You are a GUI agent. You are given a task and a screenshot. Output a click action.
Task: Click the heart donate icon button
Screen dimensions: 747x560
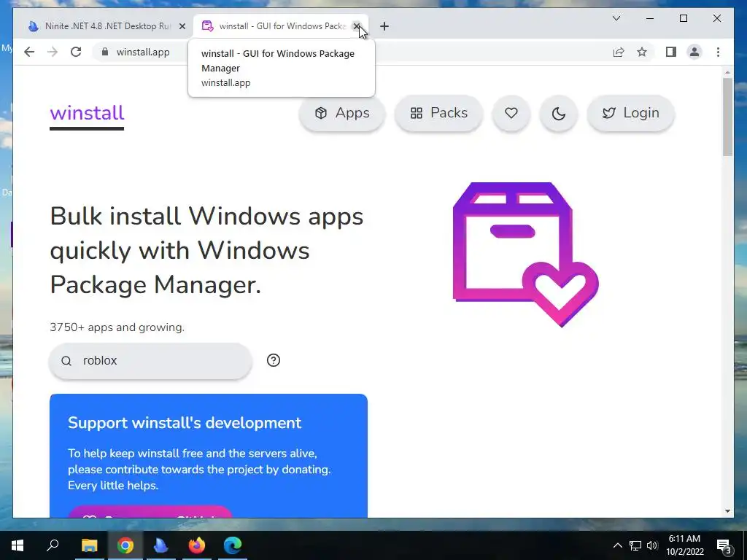[511, 113]
